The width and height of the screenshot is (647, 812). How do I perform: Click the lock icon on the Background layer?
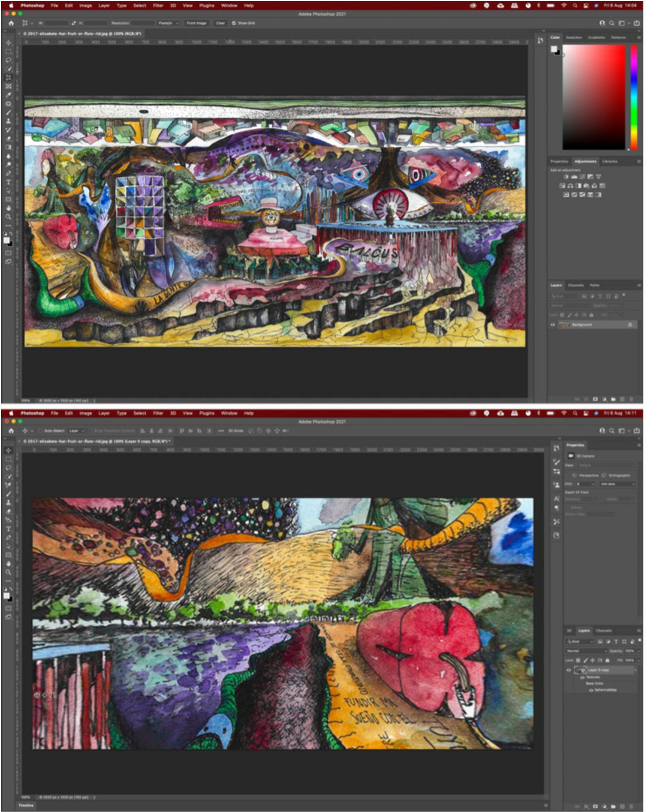[630, 325]
